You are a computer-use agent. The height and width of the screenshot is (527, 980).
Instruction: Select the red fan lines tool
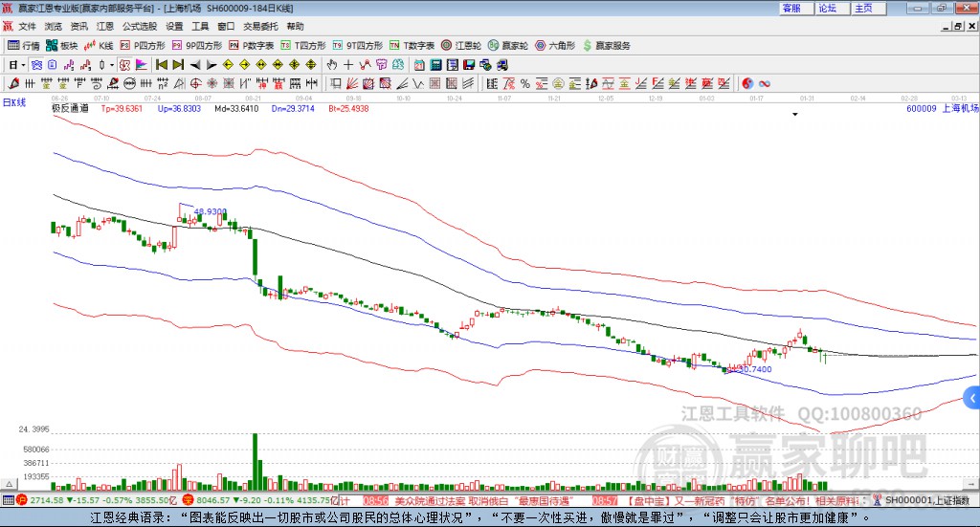352,83
